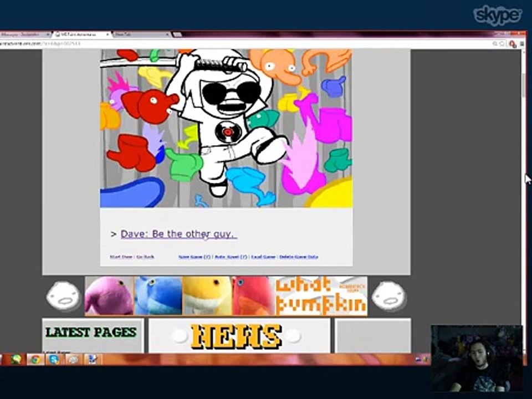
Task: Click the LATEST PAGES header
Action: 91,332
